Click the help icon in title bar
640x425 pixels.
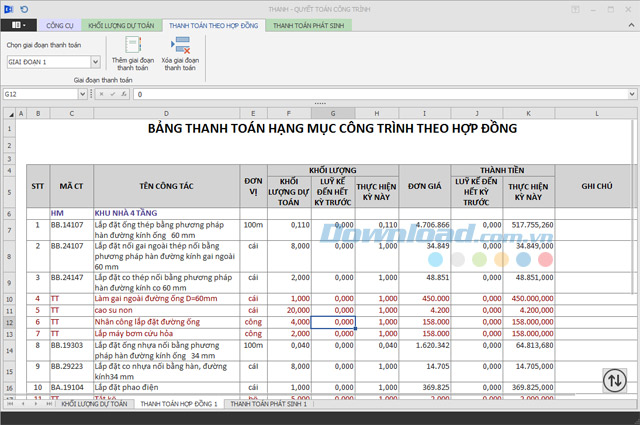click(x=575, y=9)
